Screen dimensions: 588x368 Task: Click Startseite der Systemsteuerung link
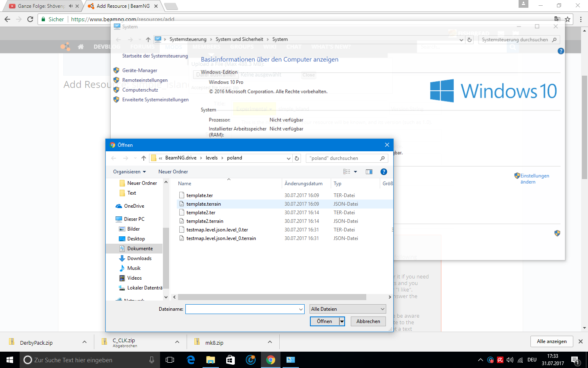pos(155,56)
